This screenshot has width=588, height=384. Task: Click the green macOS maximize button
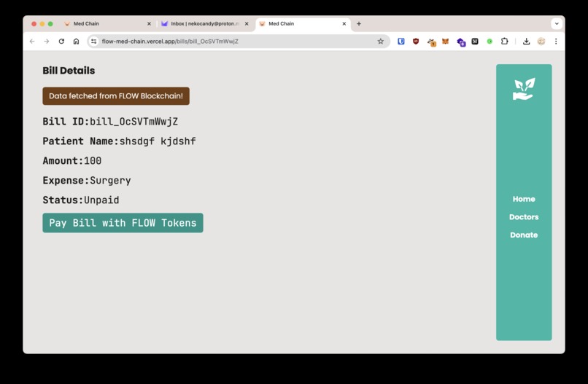(50, 23)
